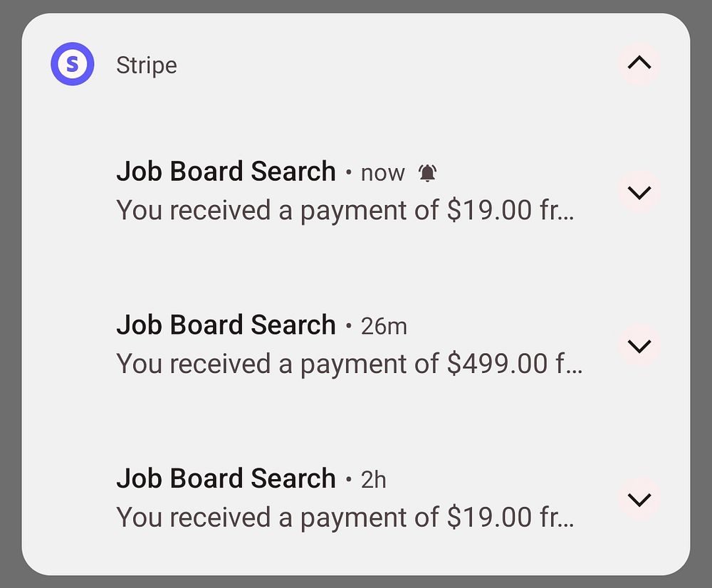712x588 pixels.
Task: Click the '2h' timestamp
Action: coord(373,480)
